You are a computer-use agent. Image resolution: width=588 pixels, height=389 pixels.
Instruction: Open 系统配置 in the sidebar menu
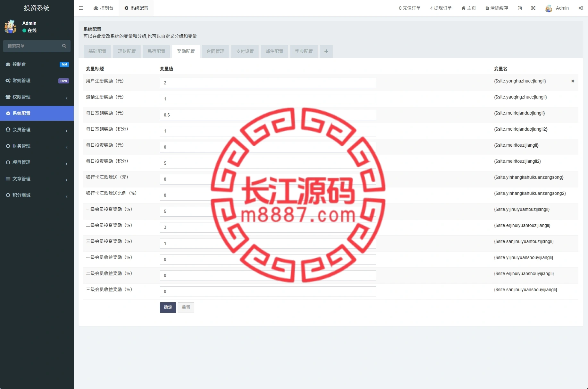coord(37,113)
